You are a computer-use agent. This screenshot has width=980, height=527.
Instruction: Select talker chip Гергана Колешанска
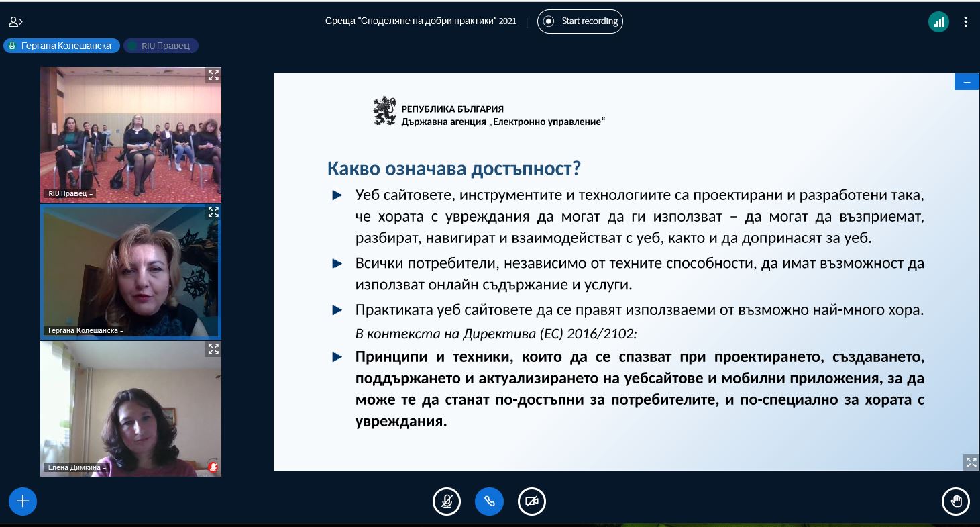62,46
